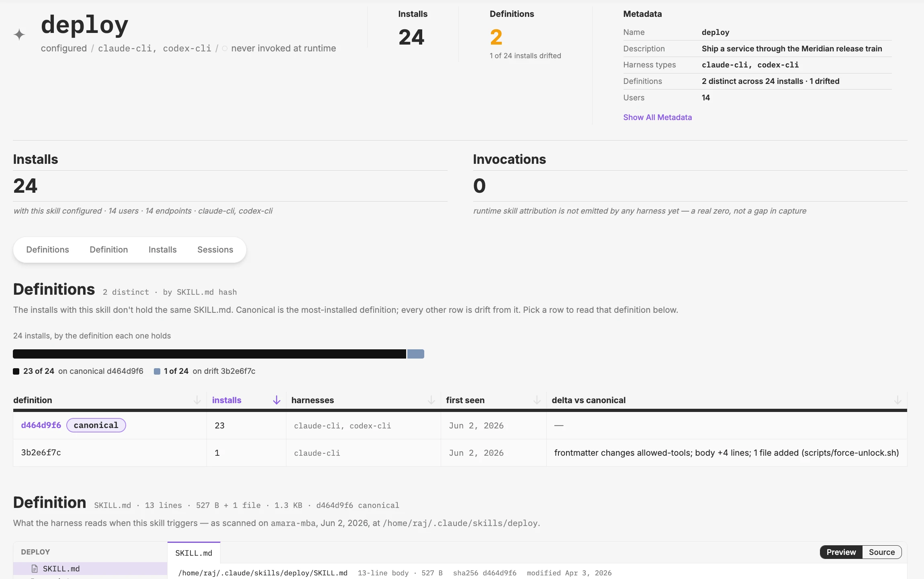924x579 pixels.
Task: Sort by harnesses column arrow
Action: (431, 400)
